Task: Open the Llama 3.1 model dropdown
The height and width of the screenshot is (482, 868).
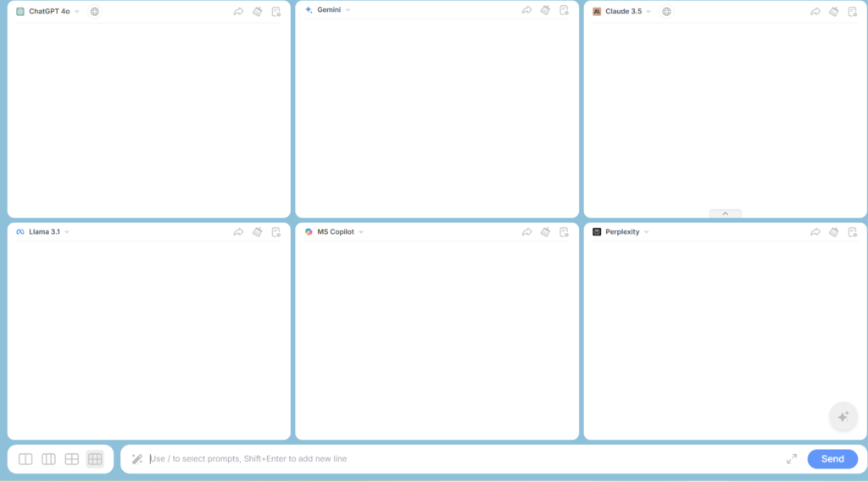Action: click(67, 232)
